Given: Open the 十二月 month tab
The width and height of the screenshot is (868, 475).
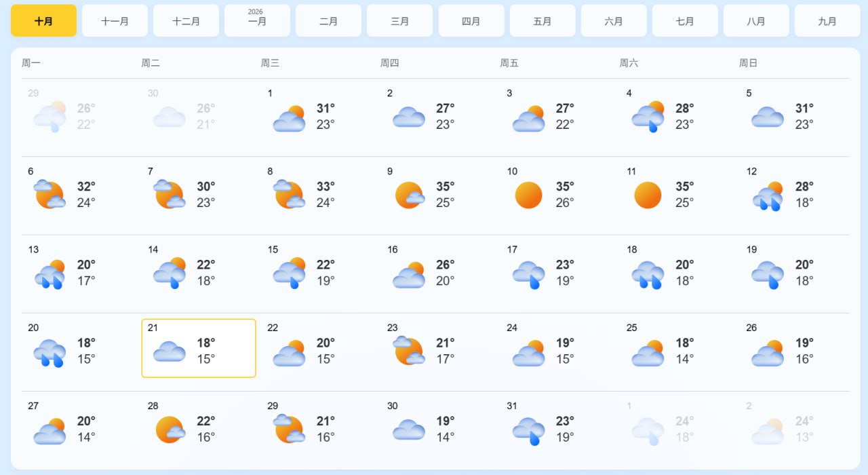Looking at the screenshot, I should click(186, 21).
